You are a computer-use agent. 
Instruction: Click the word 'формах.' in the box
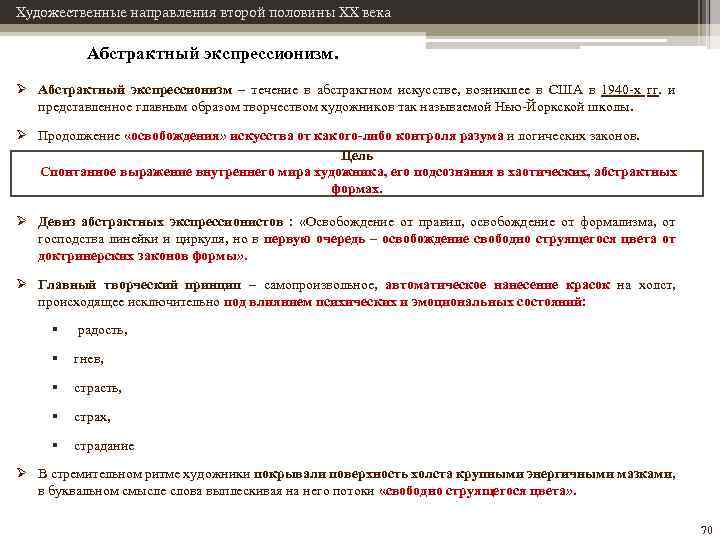pos(357,189)
